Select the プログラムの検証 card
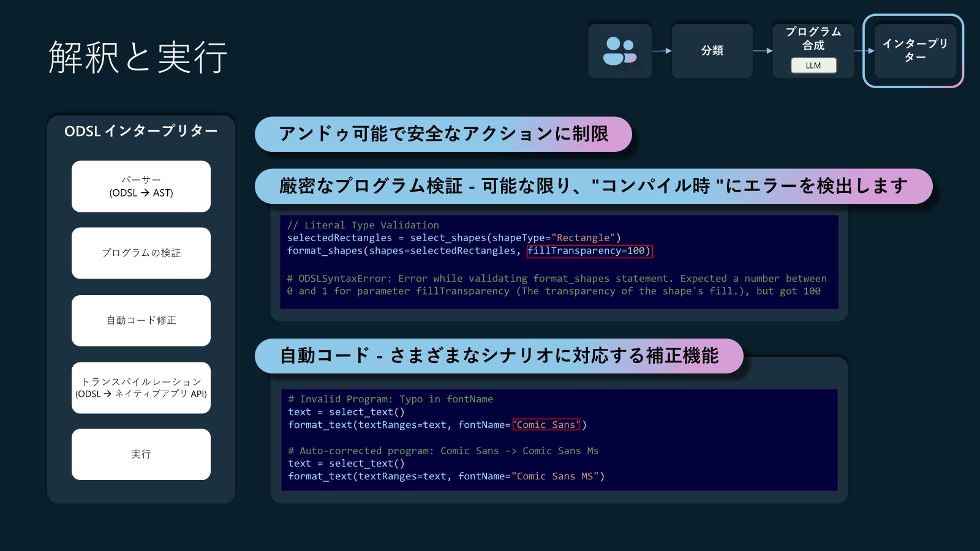This screenshot has height=551, width=980. pyautogui.click(x=141, y=253)
